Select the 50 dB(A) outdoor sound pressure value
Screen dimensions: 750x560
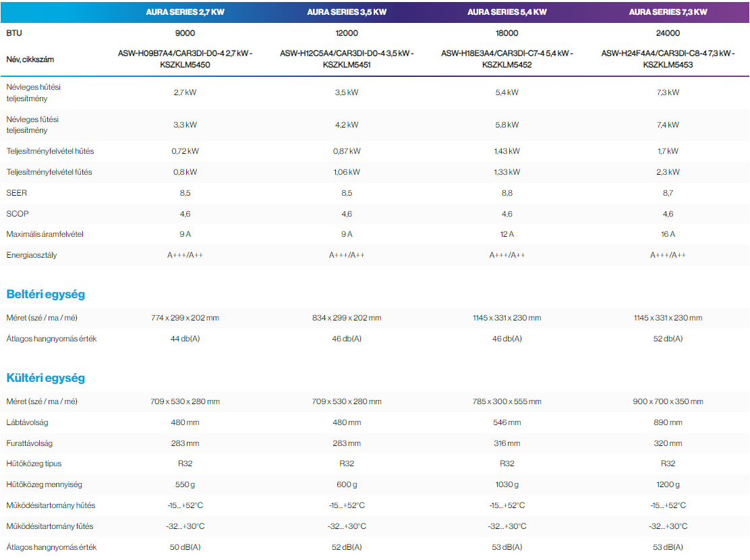pos(185,548)
